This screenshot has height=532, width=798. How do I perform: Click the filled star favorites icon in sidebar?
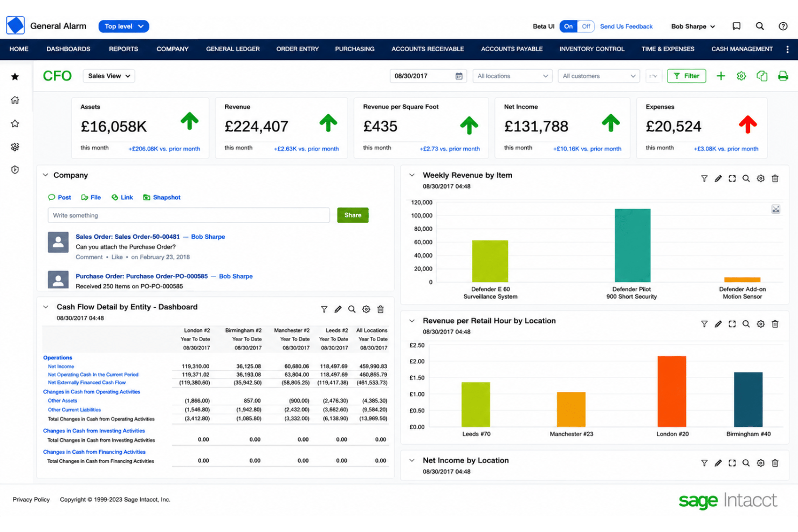pos(15,77)
